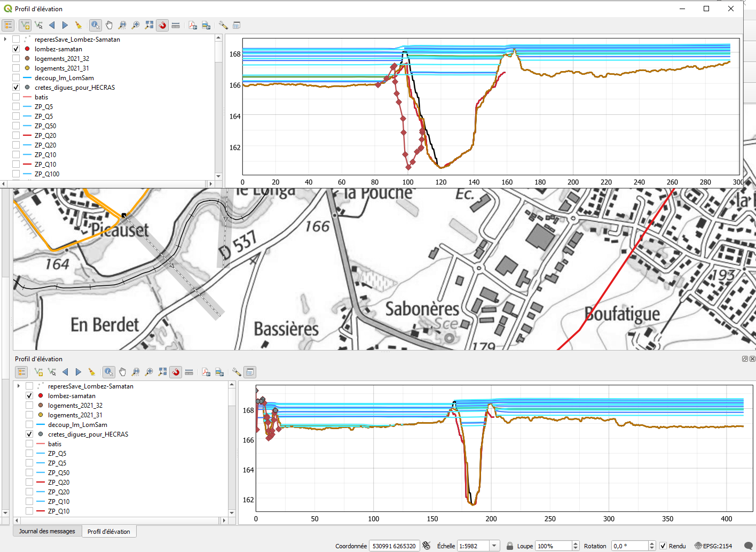Image resolution: width=756 pixels, height=552 pixels.
Task: Open the Rotation value dropdown
Action: tap(652, 546)
